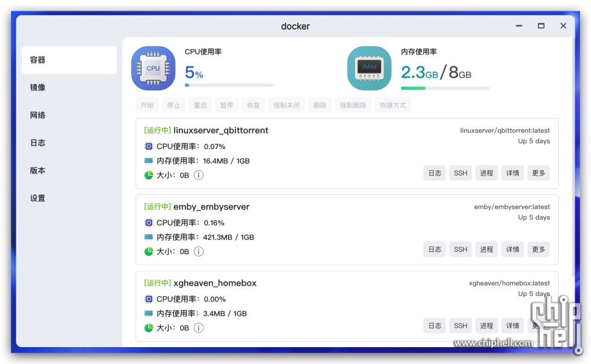
Task: Click the memory usage progress bar
Action: [445, 88]
